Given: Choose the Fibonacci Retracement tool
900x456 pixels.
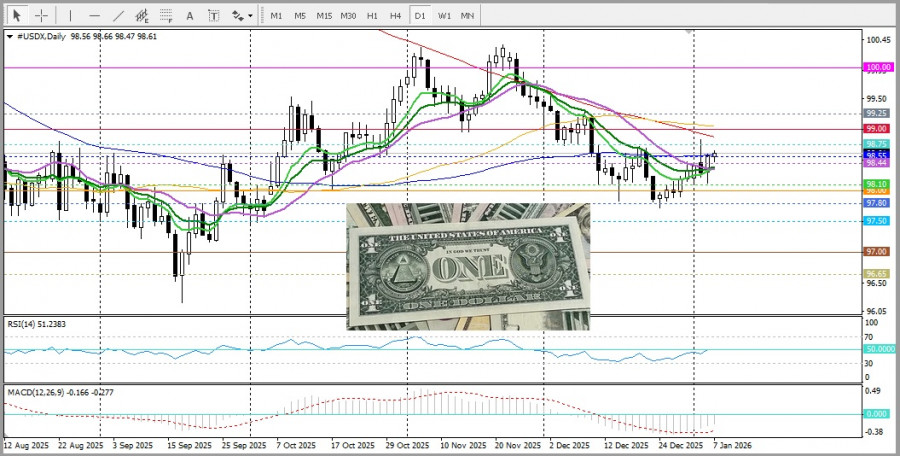Looking at the screenshot, I should pyautogui.click(x=166, y=16).
